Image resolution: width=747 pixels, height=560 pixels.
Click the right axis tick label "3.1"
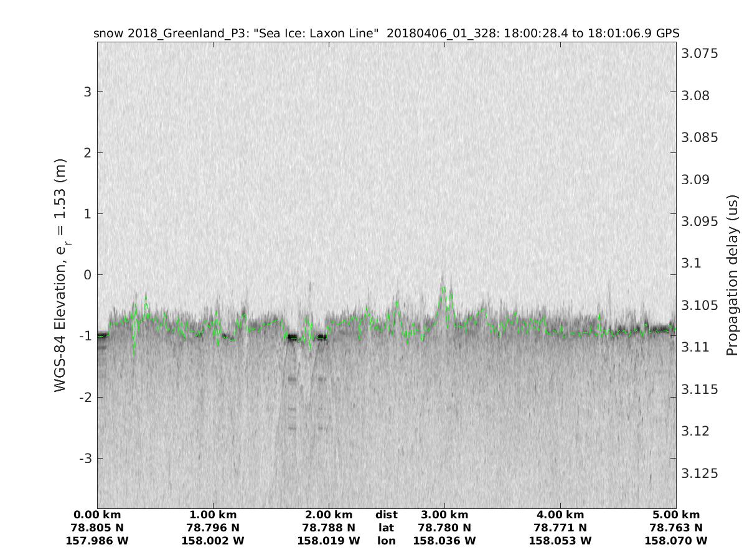tap(692, 263)
